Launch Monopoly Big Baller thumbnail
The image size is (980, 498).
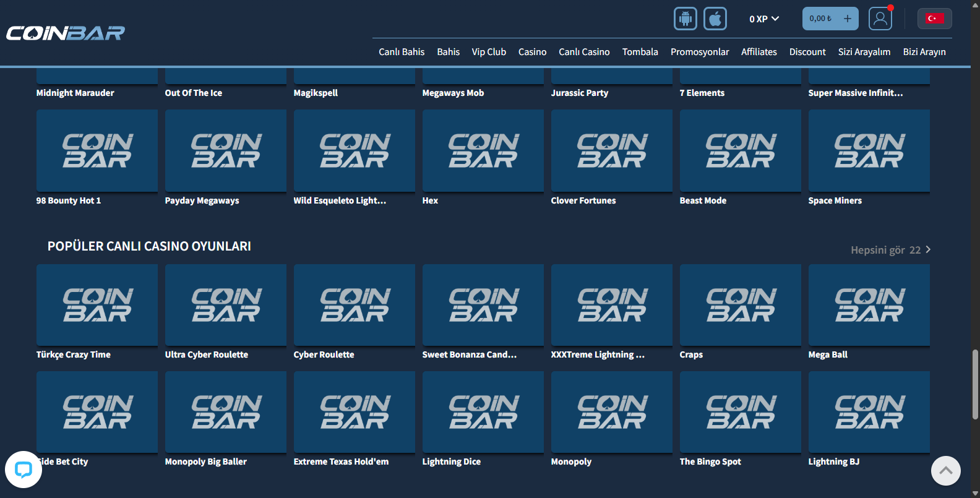(226, 412)
